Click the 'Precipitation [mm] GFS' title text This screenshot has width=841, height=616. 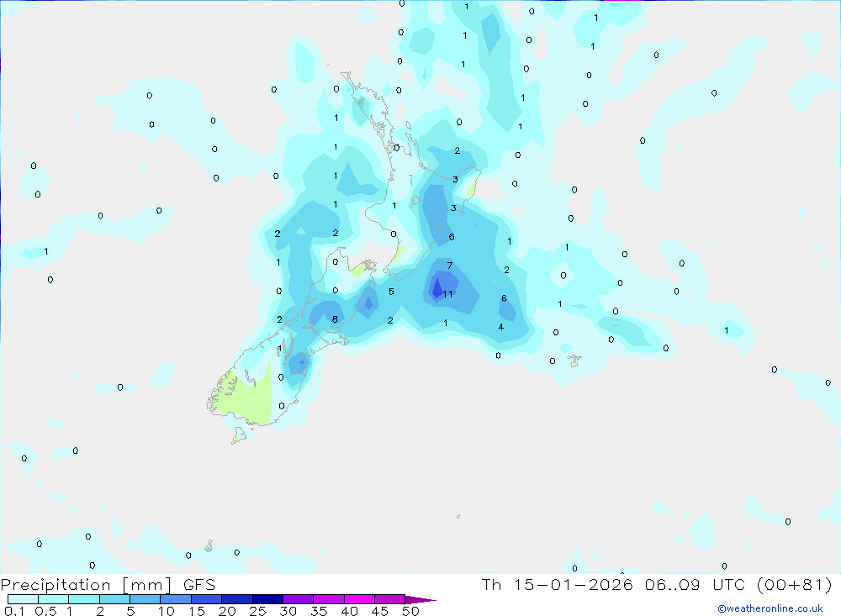point(108,585)
